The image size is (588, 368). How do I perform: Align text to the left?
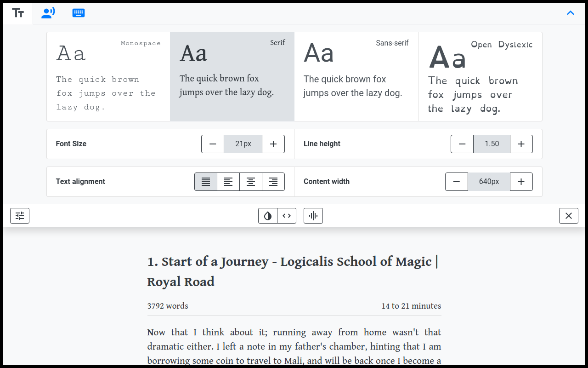[x=228, y=182]
